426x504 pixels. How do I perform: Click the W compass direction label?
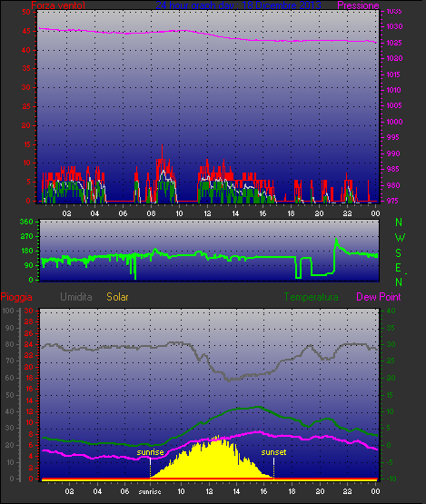click(400, 238)
